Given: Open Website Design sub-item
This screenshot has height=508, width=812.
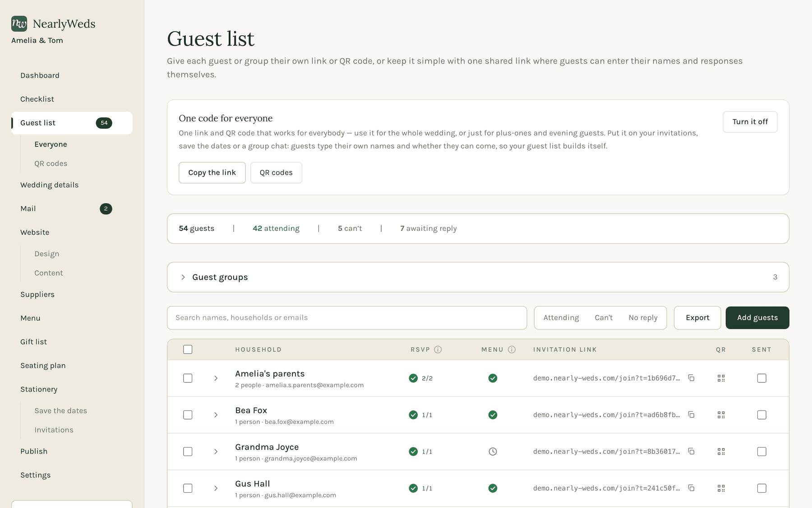Looking at the screenshot, I should point(46,254).
